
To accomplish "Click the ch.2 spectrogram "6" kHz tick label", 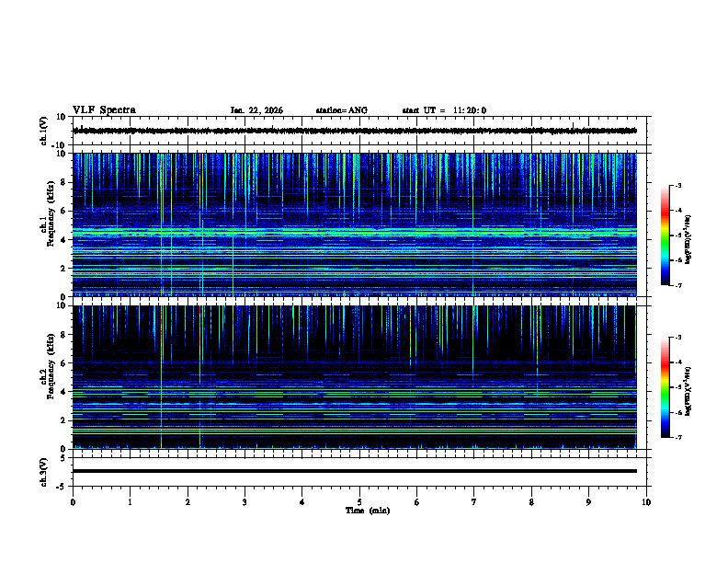I will [63, 363].
